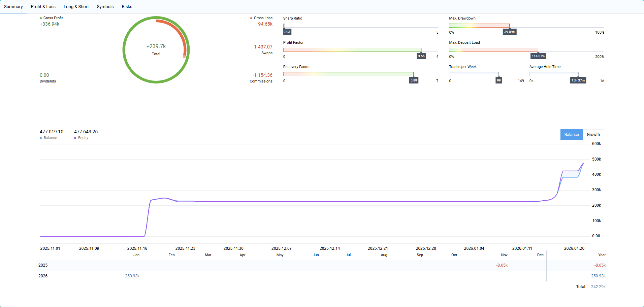Select the Summary tab
644x307 pixels.
point(13,7)
